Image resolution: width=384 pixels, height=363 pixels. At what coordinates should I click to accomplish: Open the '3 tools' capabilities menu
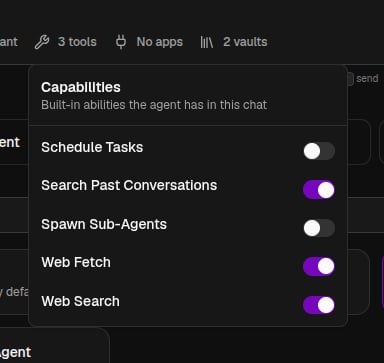pyautogui.click(x=66, y=42)
